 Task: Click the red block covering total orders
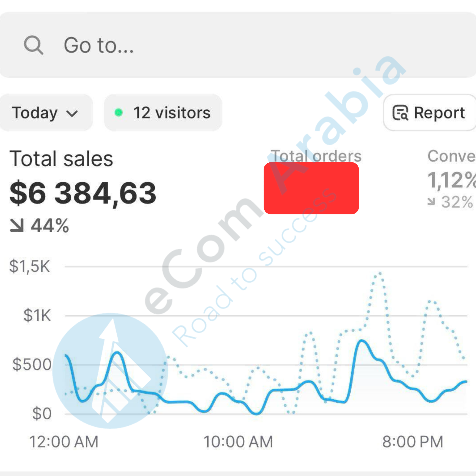[311, 188]
